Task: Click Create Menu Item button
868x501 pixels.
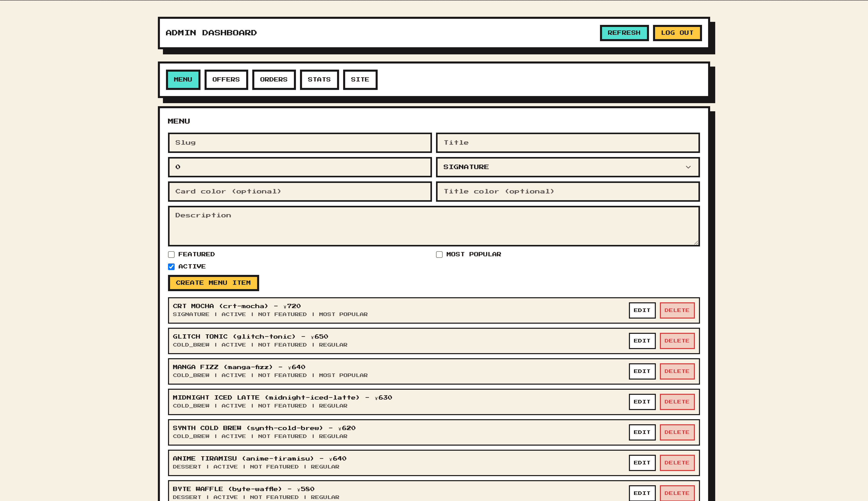Action: point(213,283)
